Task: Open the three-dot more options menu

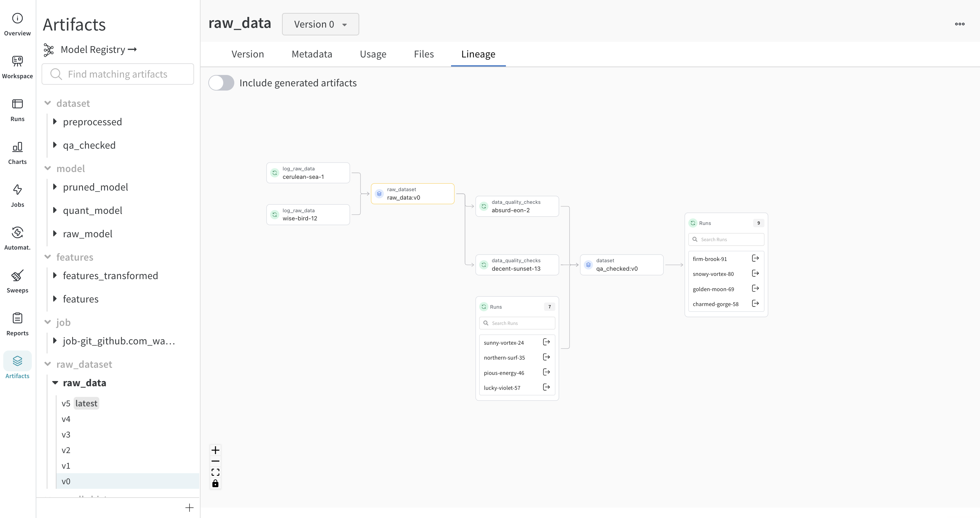Action: point(960,24)
